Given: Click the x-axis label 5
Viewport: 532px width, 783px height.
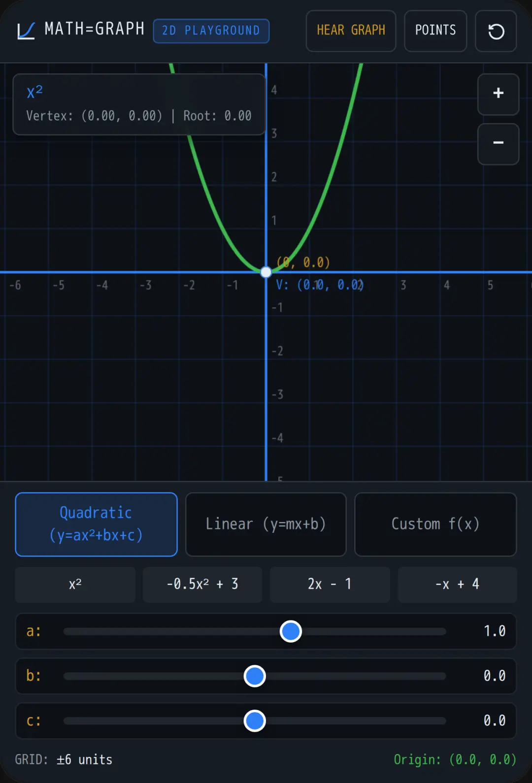Looking at the screenshot, I should [x=490, y=285].
